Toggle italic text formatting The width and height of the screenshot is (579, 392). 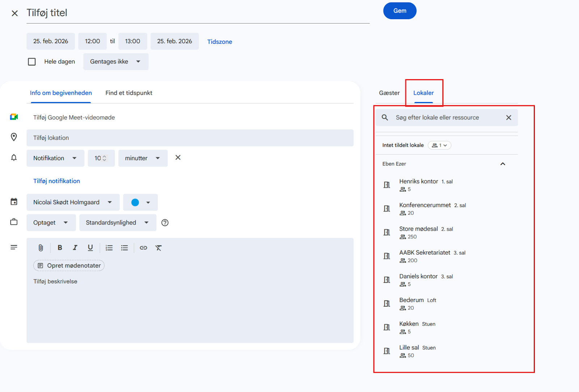coord(75,248)
